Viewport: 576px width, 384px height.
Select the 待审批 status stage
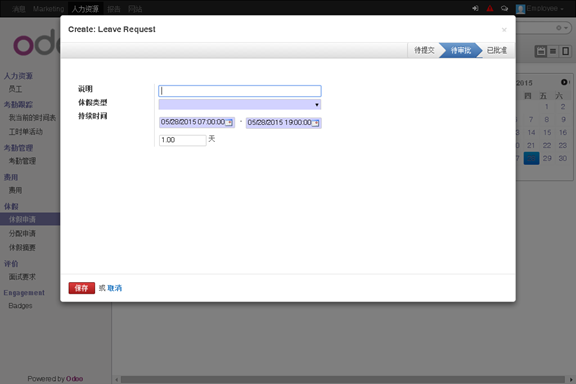[461, 50]
